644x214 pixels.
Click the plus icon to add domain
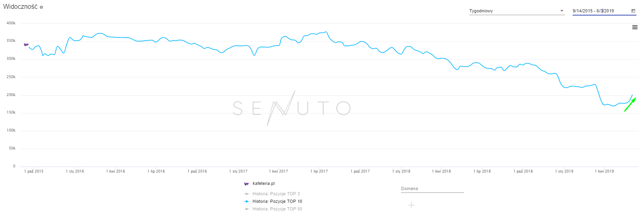pyautogui.click(x=412, y=205)
